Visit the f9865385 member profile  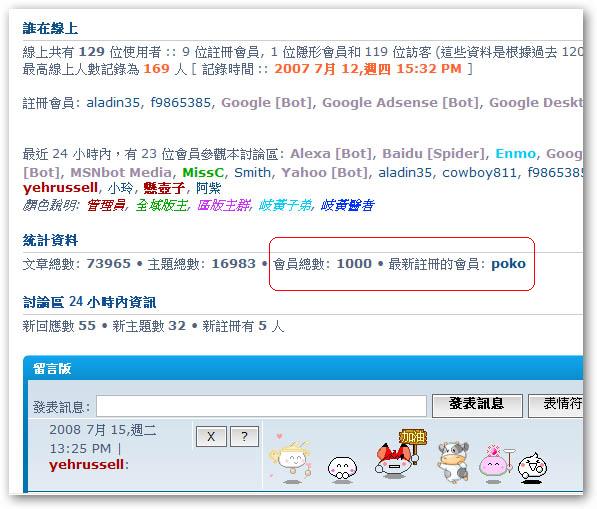(180, 103)
